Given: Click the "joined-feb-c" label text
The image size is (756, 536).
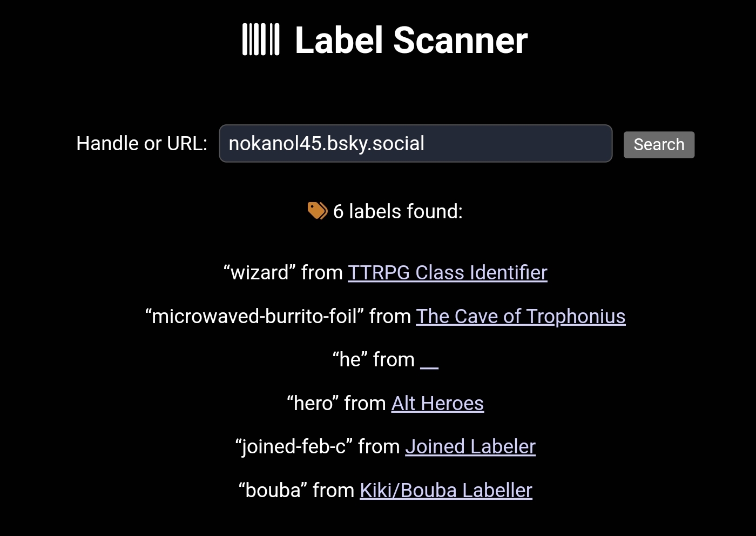Looking at the screenshot, I should tap(294, 447).
